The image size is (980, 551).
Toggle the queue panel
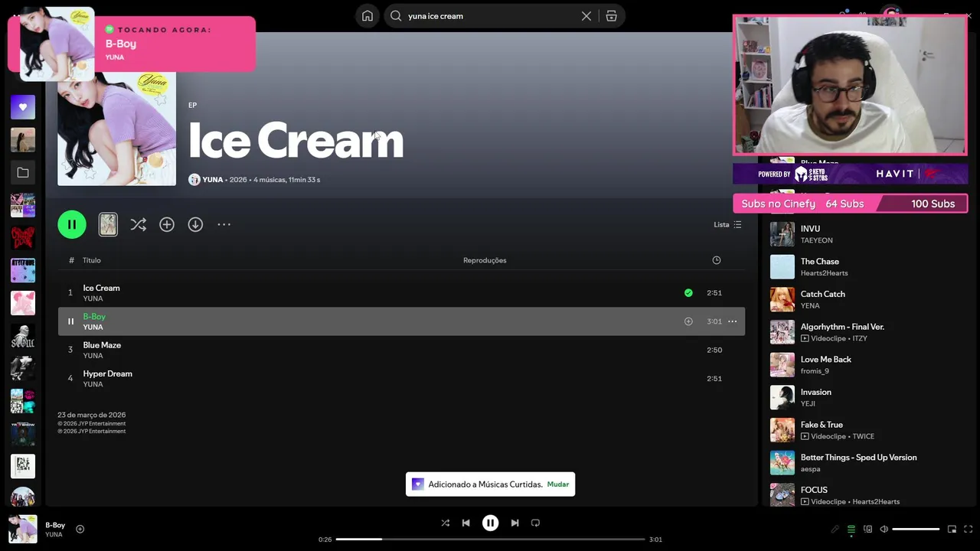(851, 529)
